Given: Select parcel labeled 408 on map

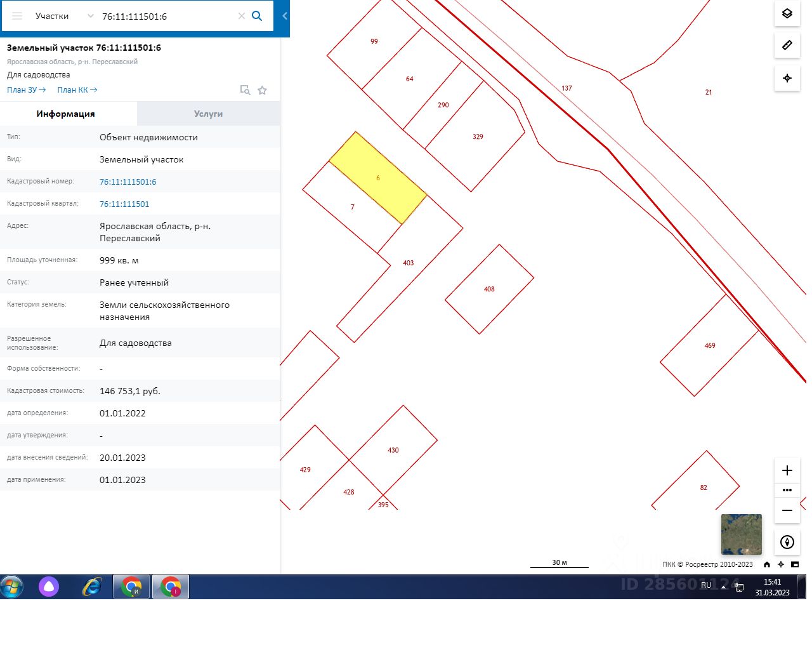Looking at the screenshot, I should pyautogui.click(x=489, y=289).
